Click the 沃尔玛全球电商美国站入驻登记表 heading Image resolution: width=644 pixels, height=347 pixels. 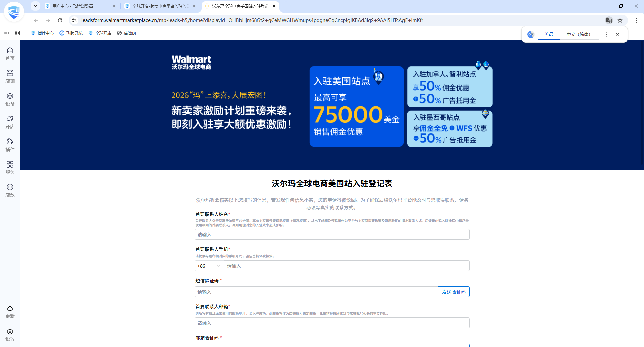pyautogui.click(x=332, y=183)
